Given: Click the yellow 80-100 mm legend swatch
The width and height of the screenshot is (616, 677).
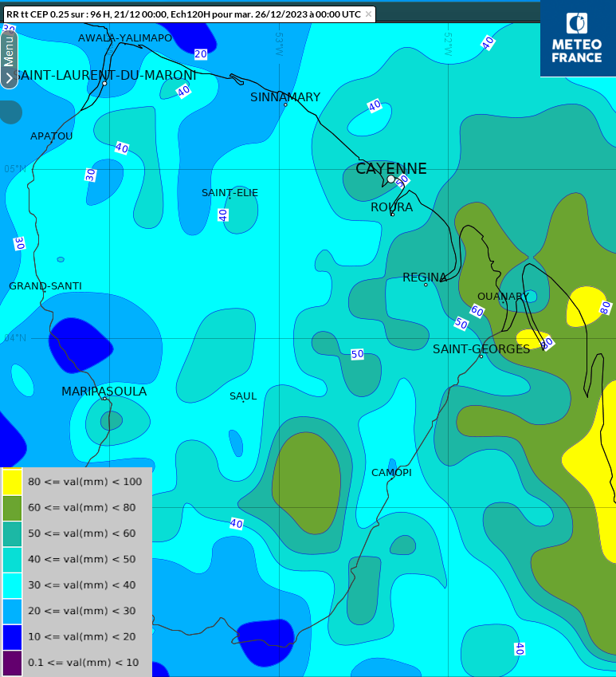Looking at the screenshot, I should pos(12,482).
